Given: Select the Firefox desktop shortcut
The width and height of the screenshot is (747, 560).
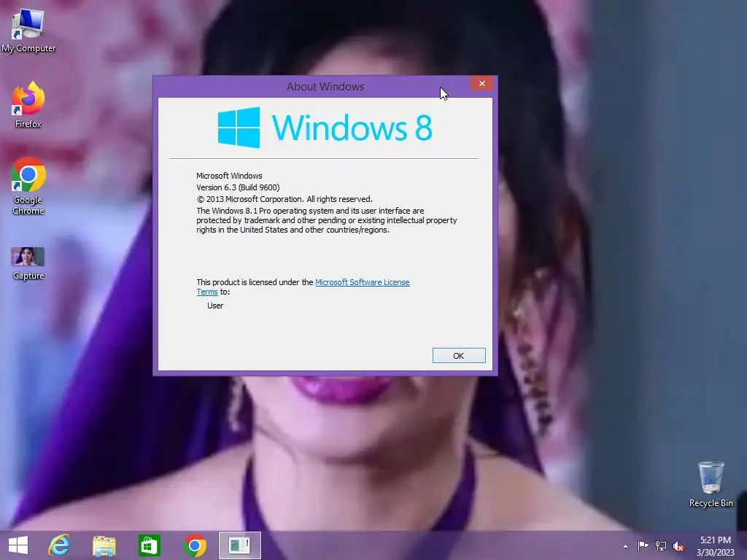Looking at the screenshot, I should 28,105.
